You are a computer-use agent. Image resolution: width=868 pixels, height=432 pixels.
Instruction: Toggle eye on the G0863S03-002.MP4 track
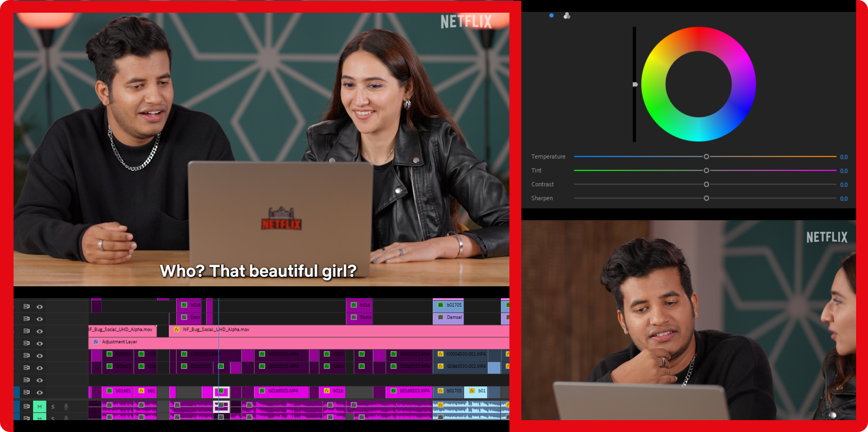point(40,368)
